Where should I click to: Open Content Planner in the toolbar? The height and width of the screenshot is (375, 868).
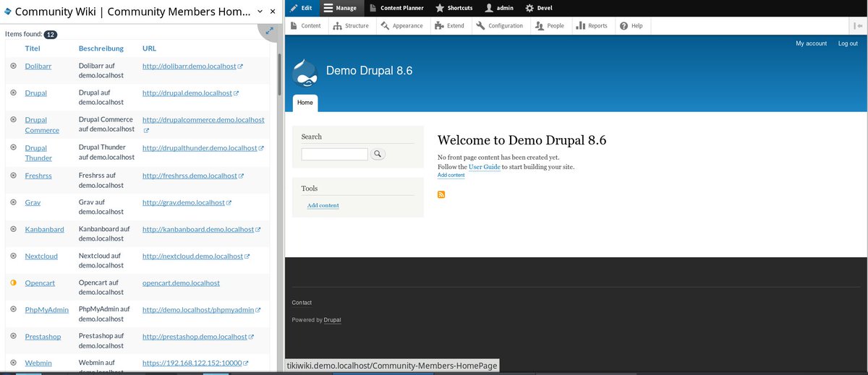tap(395, 8)
